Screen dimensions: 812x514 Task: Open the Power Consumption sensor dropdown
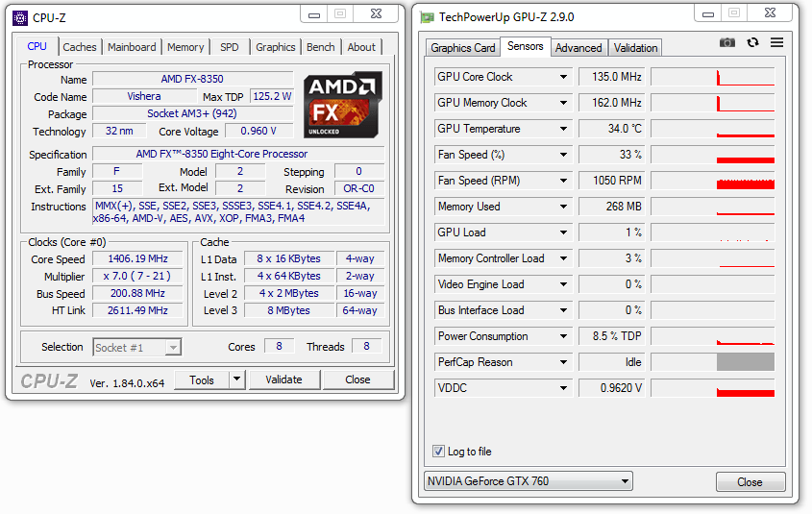pyautogui.click(x=563, y=336)
